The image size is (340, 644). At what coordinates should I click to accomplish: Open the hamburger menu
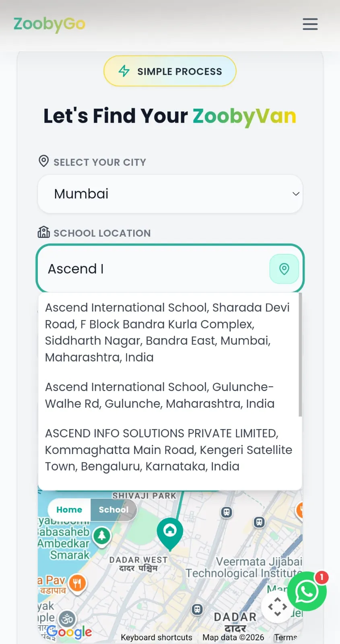coord(310,24)
